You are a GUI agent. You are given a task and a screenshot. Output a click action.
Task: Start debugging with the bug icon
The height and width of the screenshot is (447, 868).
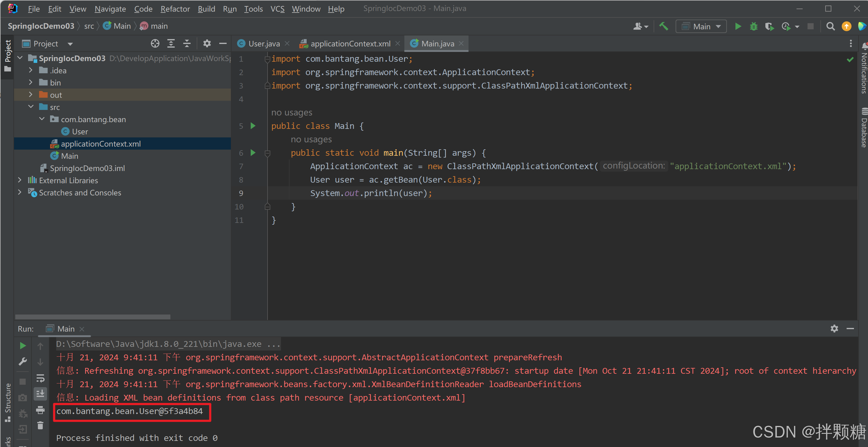tap(753, 26)
